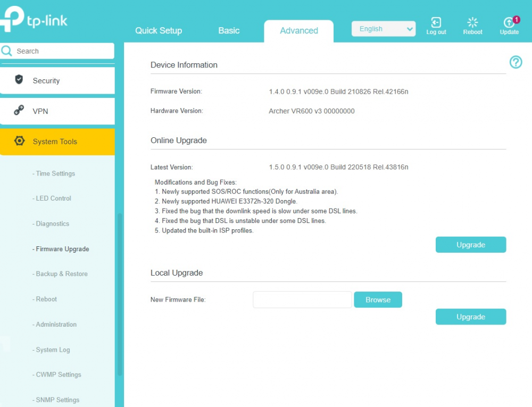This screenshot has height=407, width=532.
Task: Switch to the Basic tab
Action: (x=229, y=31)
